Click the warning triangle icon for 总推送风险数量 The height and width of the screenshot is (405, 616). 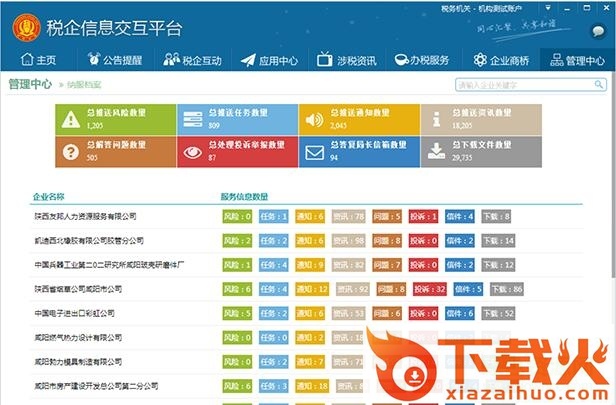click(70, 120)
